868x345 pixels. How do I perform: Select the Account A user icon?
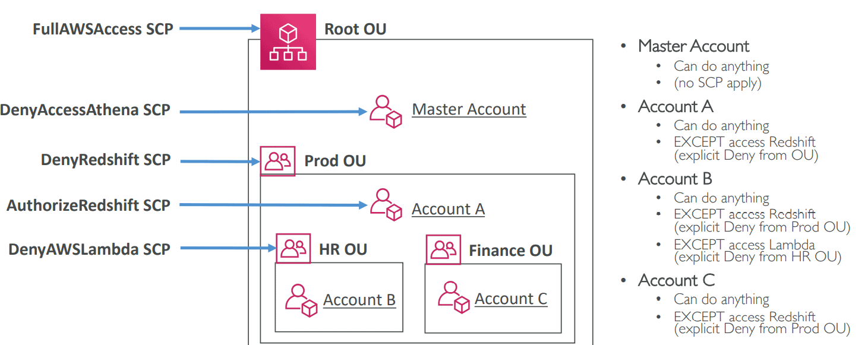(386, 204)
